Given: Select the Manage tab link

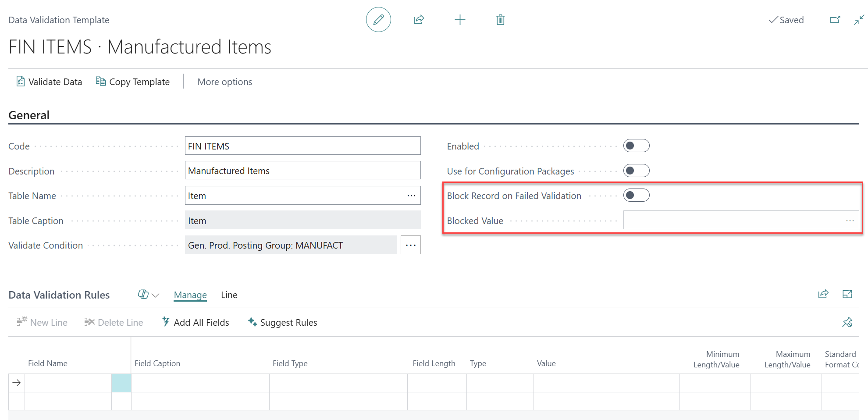Looking at the screenshot, I should (190, 295).
